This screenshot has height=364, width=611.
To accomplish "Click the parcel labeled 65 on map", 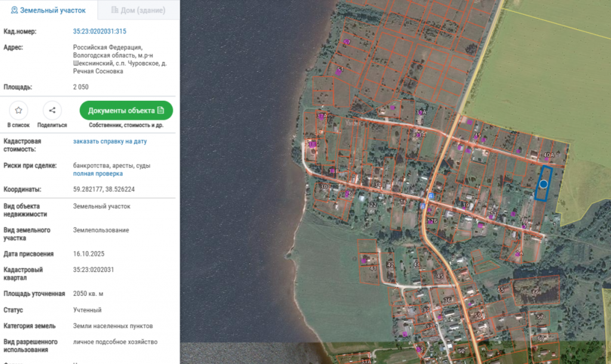I will click(x=501, y=289).
